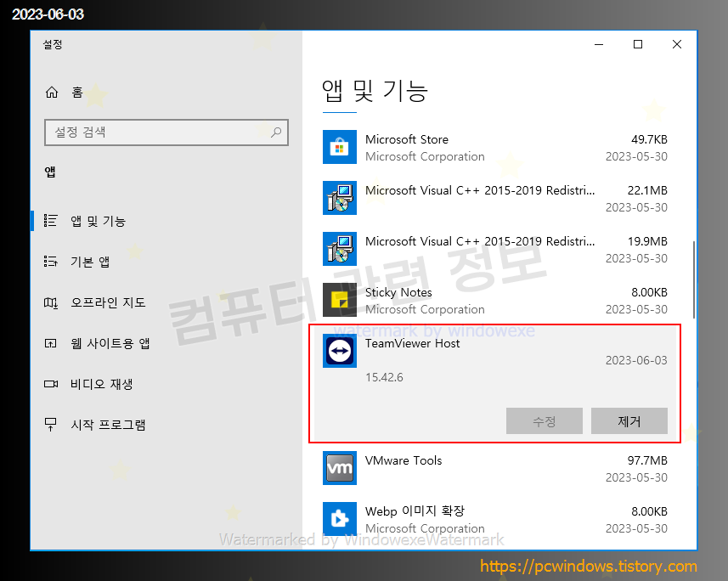
Task: Click the Webp 이미지 확장 icon
Action: [x=340, y=519]
